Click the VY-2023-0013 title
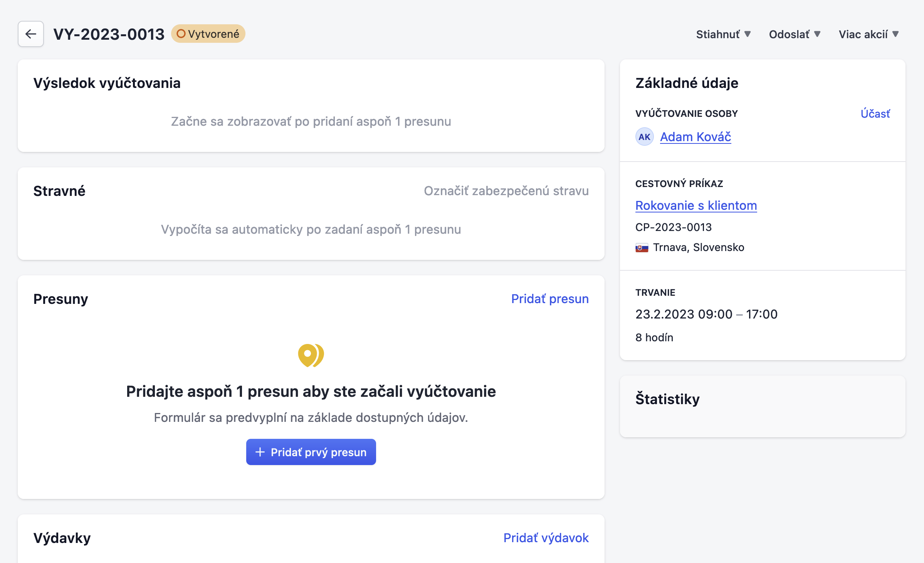Image resolution: width=924 pixels, height=563 pixels. click(109, 34)
